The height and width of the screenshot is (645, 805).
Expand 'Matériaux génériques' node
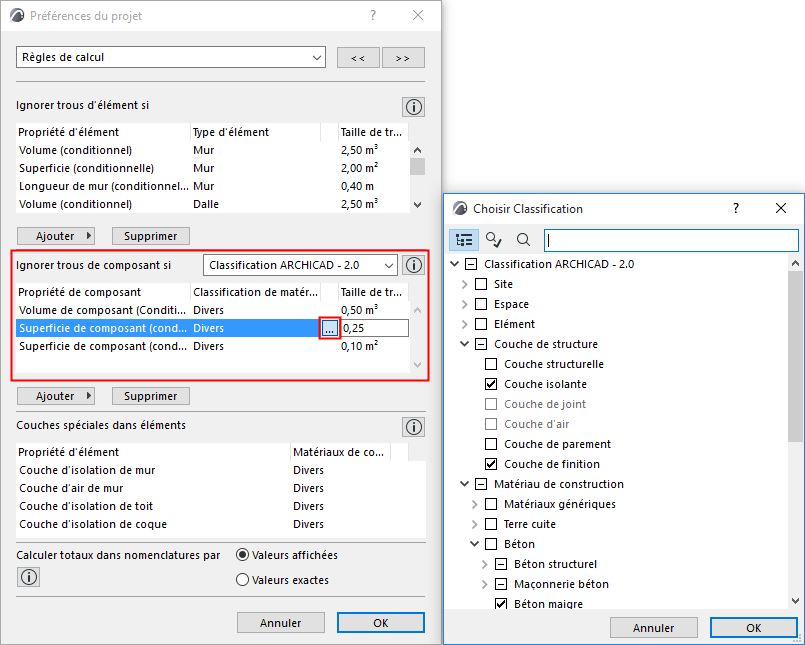point(474,504)
